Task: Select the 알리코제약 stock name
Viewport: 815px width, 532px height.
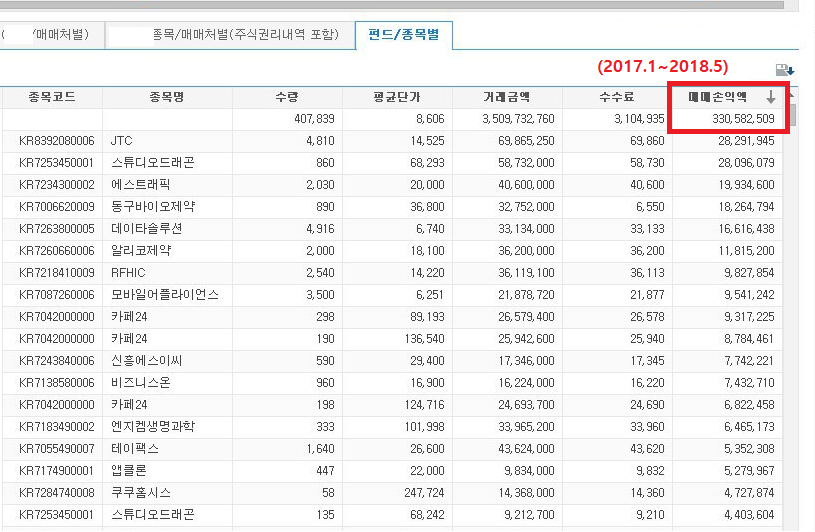Action: tap(141, 250)
